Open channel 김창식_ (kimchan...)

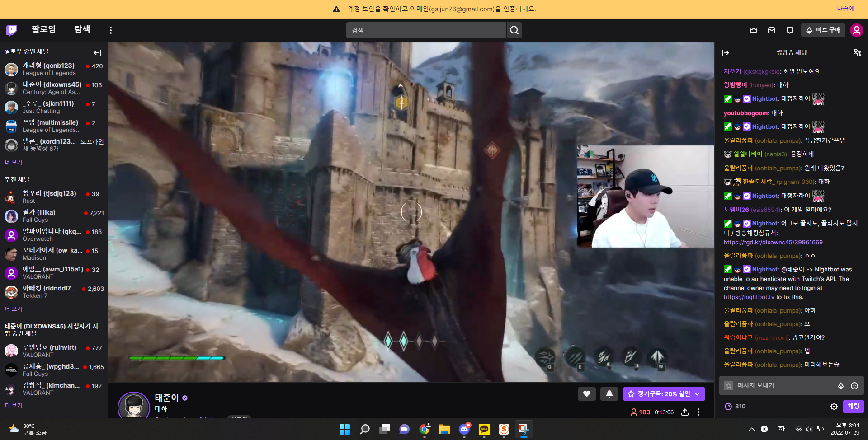point(54,389)
